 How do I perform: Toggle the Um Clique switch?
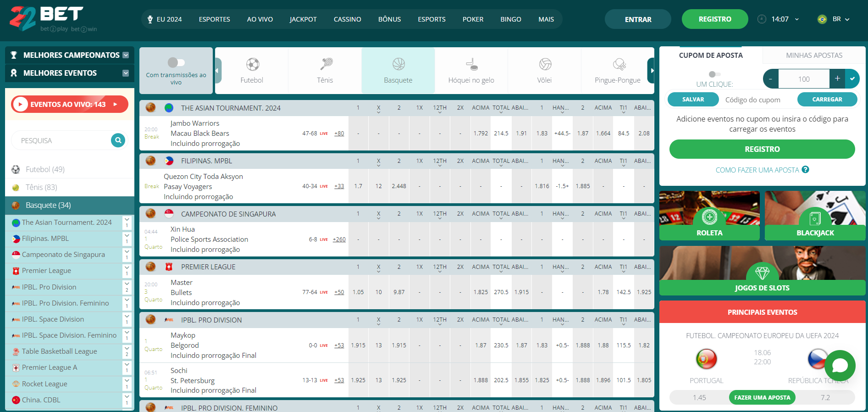pos(714,74)
